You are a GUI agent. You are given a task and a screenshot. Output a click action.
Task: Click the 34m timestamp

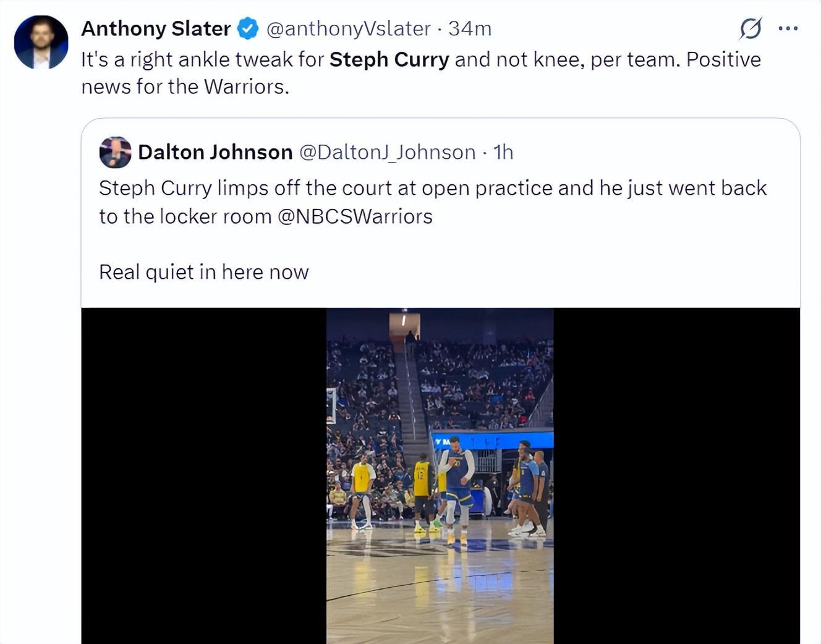click(470, 28)
